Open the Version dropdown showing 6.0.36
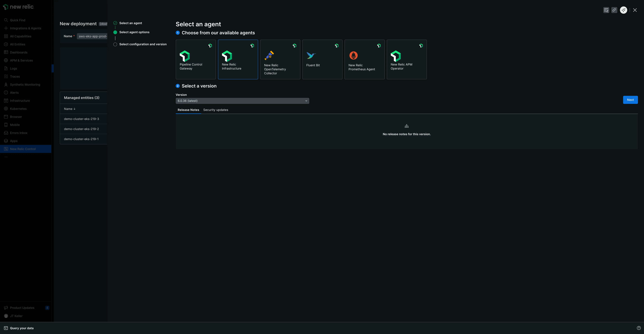 coord(242,101)
